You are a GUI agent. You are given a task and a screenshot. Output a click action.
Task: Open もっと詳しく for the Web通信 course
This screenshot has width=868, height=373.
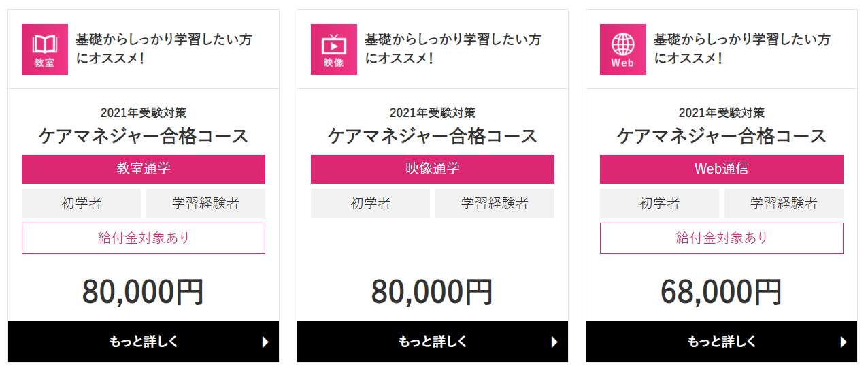722,342
